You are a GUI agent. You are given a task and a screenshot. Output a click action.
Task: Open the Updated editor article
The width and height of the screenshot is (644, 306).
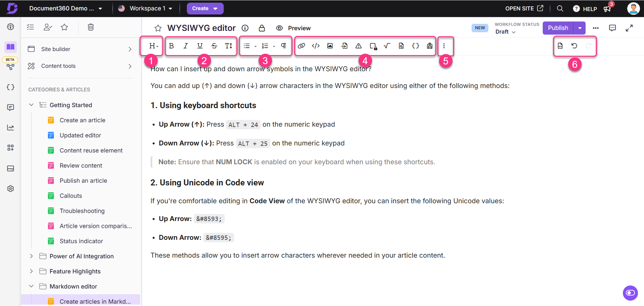pyautogui.click(x=80, y=135)
